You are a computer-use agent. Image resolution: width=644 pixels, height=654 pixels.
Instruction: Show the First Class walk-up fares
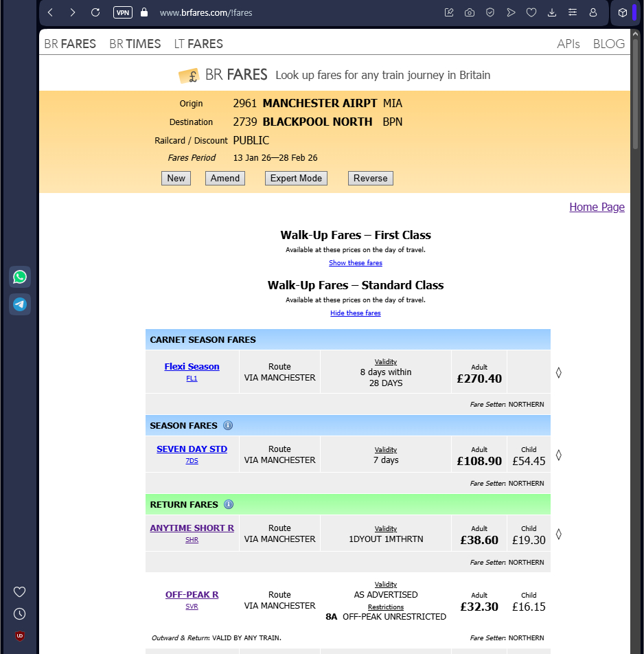tap(356, 263)
